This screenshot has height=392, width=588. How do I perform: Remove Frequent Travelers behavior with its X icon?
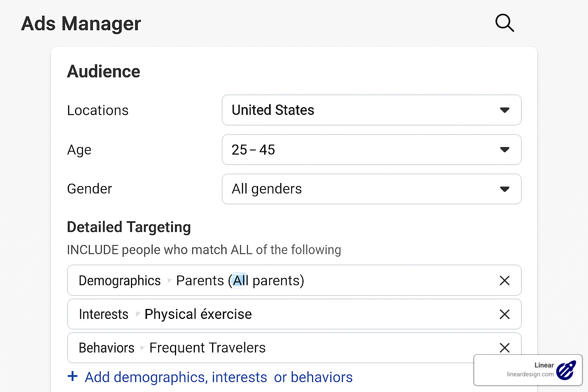click(x=505, y=348)
